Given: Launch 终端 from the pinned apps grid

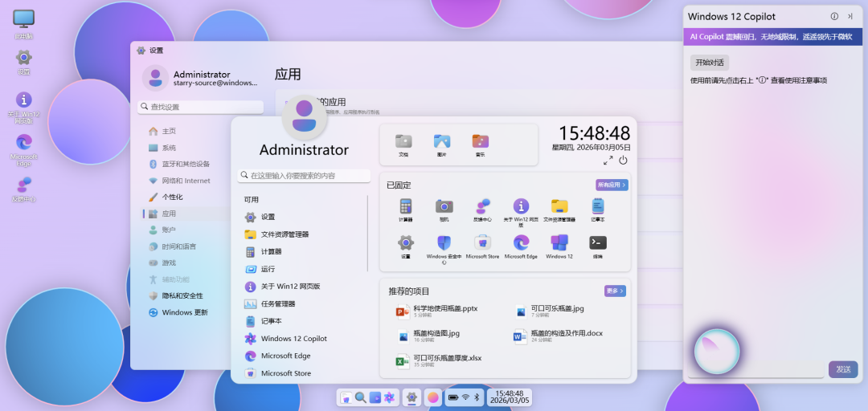Looking at the screenshot, I should 598,246.
